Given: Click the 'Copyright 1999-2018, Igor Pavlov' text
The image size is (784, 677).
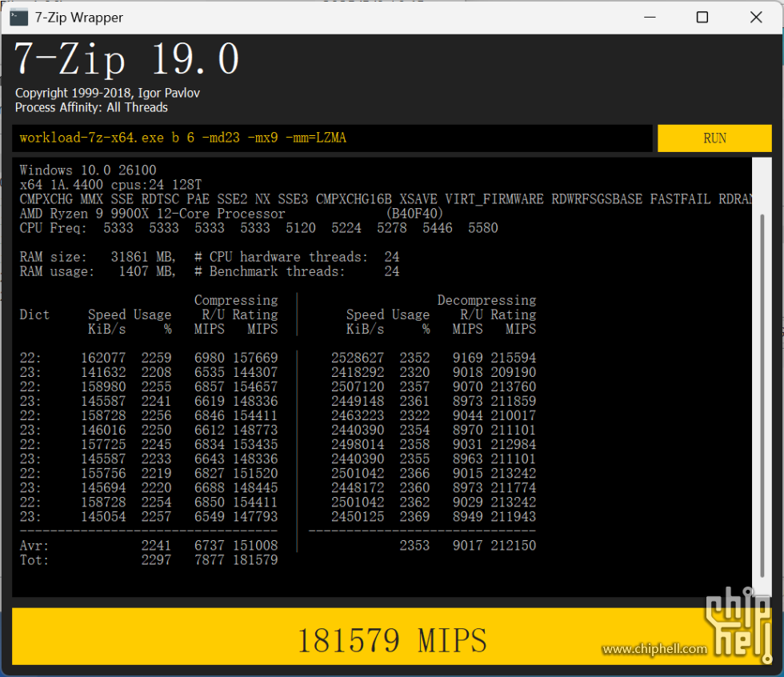Looking at the screenshot, I should click(x=107, y=93).
